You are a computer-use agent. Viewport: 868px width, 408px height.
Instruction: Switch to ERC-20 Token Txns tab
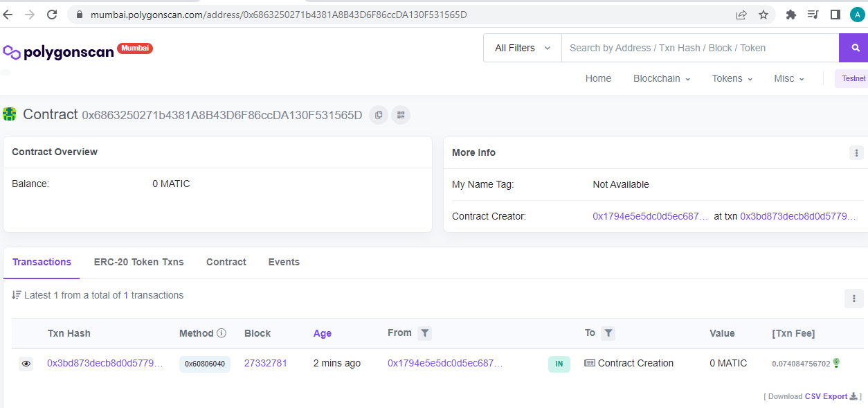[139, 262]
